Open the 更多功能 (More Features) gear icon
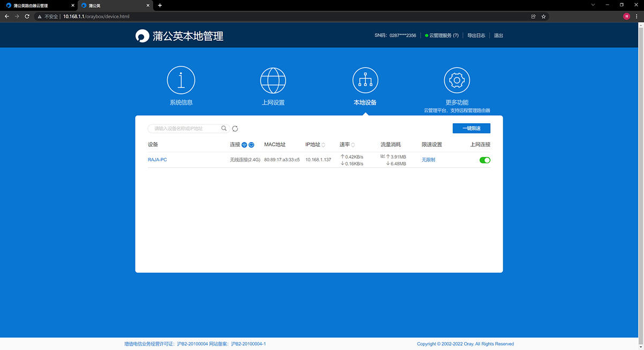The width and height of the screenshot is (644, 350). click(457, 79)
